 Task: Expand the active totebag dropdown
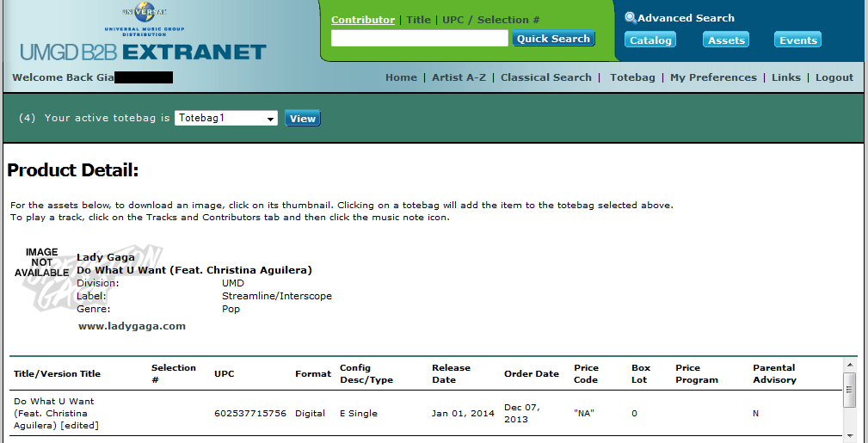[226, 118]
